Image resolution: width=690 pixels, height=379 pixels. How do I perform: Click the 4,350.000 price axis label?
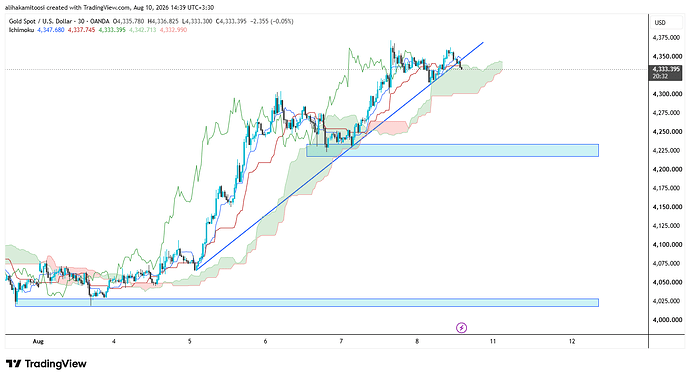(666, 56)
